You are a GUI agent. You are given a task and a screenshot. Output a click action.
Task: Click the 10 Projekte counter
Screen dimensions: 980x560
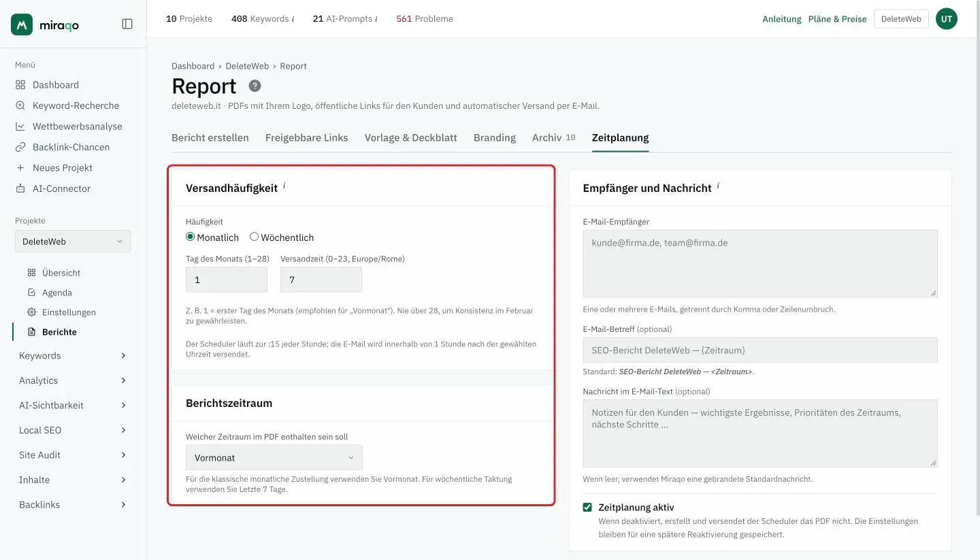pos(189,19)
